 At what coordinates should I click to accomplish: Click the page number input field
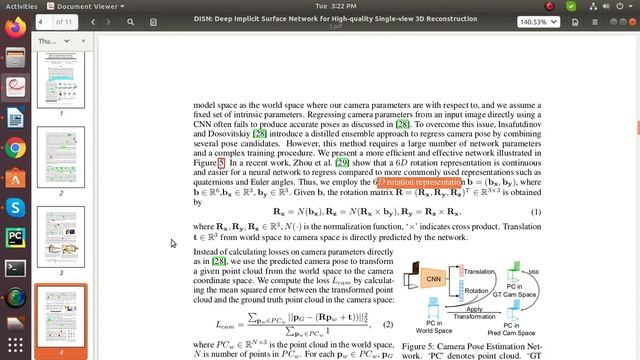pos(44,22)
